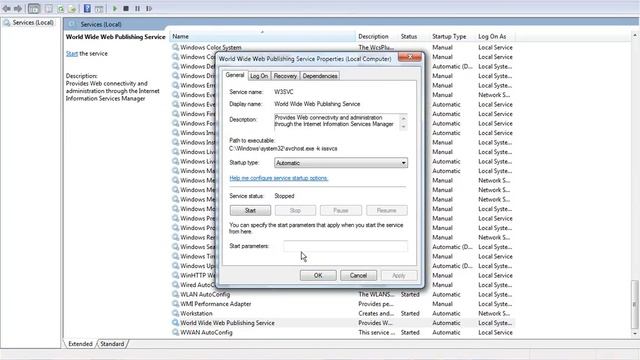Viewport: 640px width, 360px height.
Task: Open Properties from the toolbar icon
Action: (x=49, y=8)
